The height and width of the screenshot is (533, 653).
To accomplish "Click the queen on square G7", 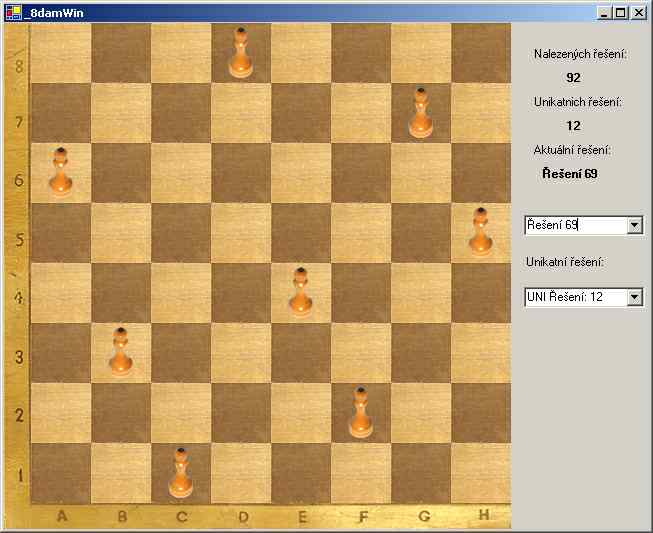I will tap(420, 112).
